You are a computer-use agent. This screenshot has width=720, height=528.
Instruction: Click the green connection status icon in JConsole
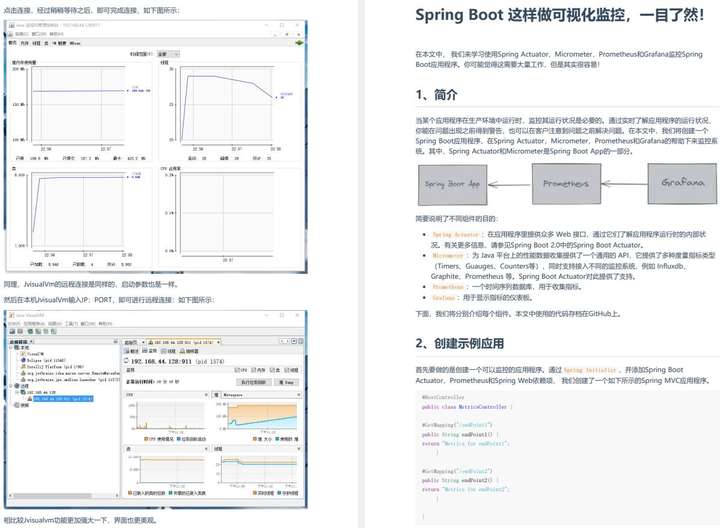(x=299, y=43)
